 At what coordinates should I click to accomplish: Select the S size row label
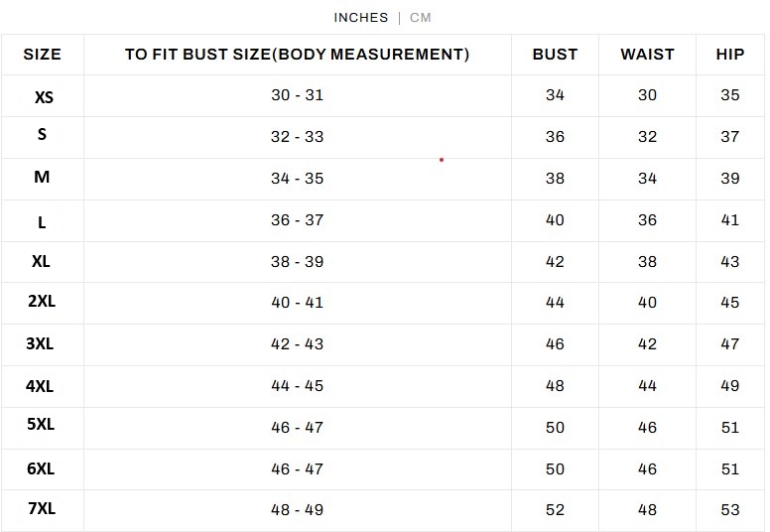pyautogui.click(x=42, y=134)
